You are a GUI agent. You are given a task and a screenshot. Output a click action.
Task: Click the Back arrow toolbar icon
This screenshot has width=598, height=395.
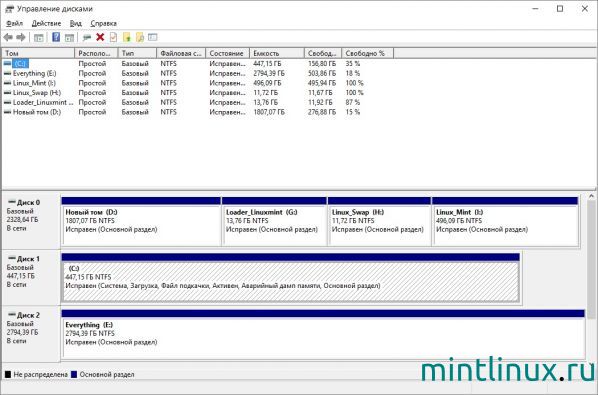click(x=8, y=37)
